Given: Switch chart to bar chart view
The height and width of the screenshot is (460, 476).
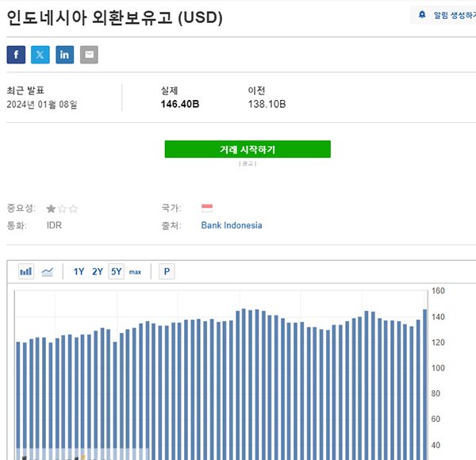Looking at the screenshot, I should [x=26, y=271].
